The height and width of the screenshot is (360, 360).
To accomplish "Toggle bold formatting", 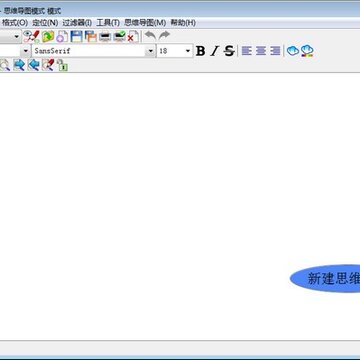I will pyautogui.click(x=200, y=51).
